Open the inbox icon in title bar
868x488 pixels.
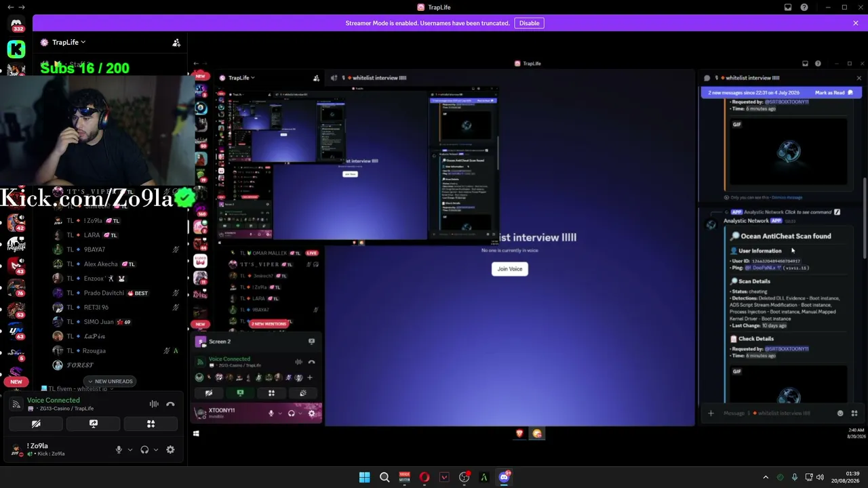click(x=788, y=7)
